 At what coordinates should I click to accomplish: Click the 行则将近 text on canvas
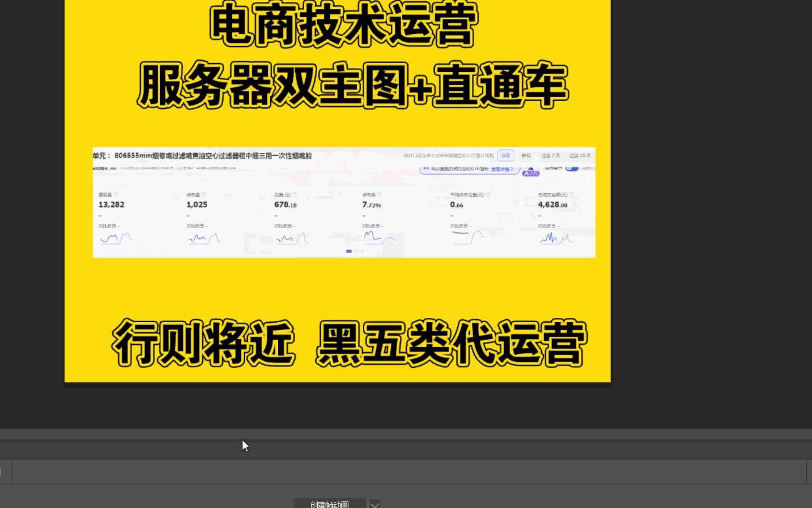pos(203,343)
